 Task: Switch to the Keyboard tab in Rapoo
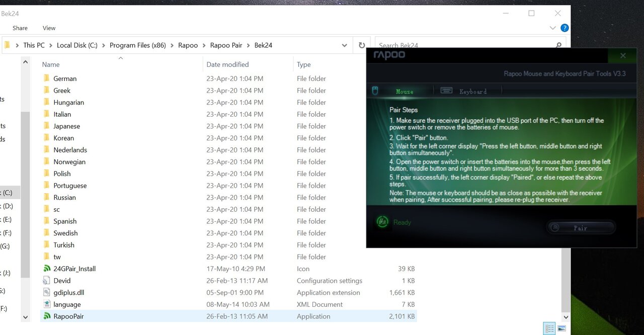coord(472,92)
